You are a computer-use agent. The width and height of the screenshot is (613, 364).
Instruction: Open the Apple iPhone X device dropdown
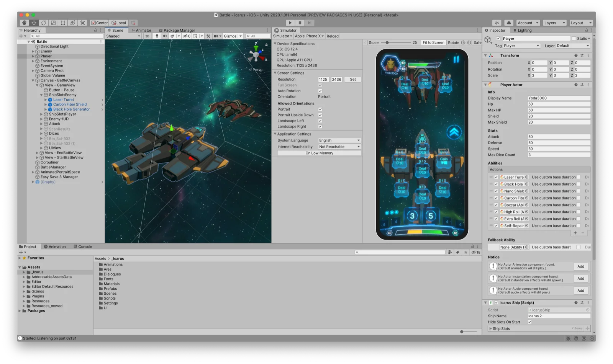point(309,36)
